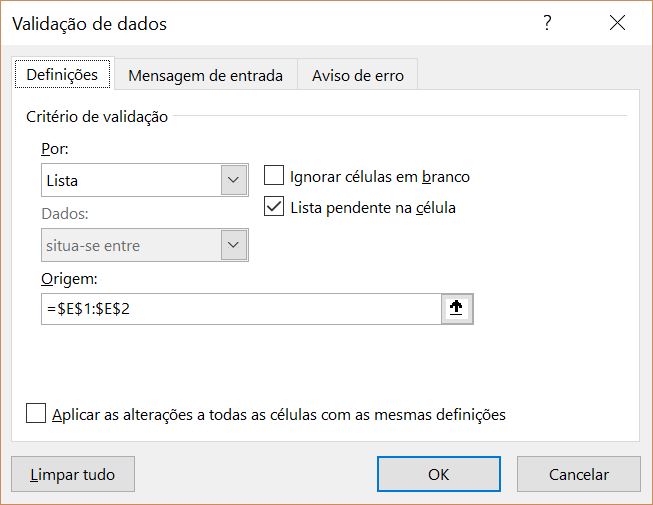Click the Por: label above Lista

pos(55,149)
